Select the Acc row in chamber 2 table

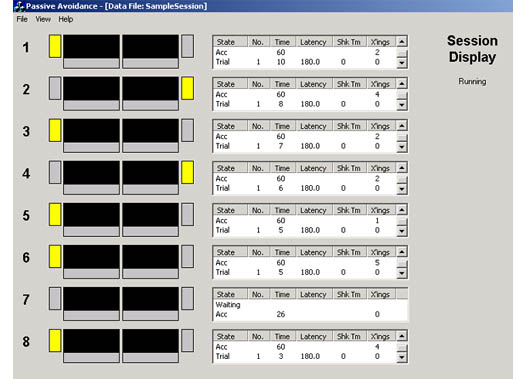point(305,95)
